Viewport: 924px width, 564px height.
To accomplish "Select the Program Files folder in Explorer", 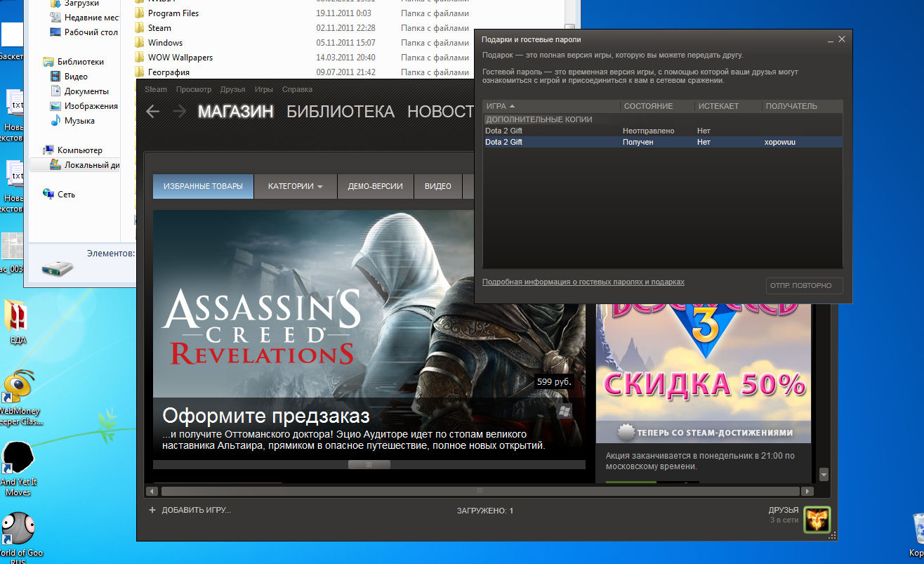I will pos(173,13).
